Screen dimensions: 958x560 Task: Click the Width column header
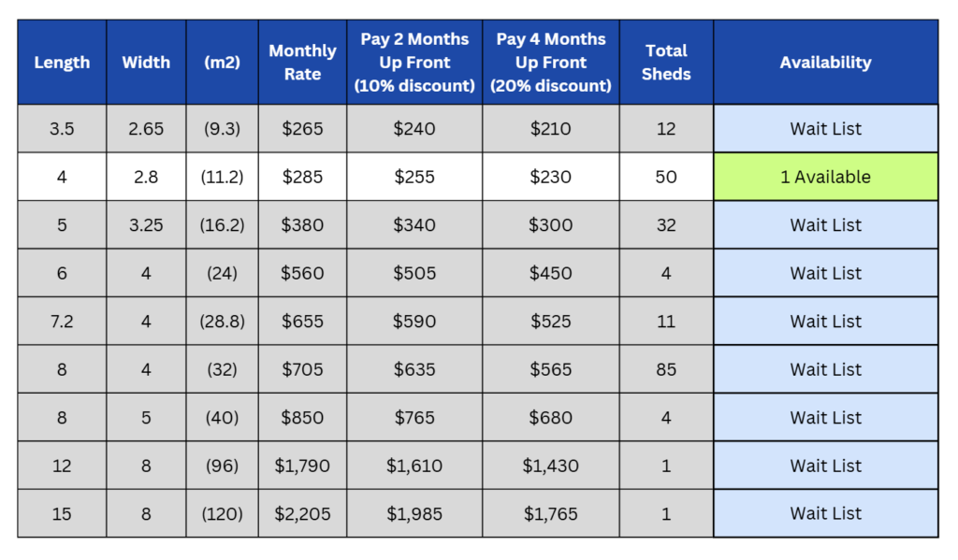click(146, 63)
